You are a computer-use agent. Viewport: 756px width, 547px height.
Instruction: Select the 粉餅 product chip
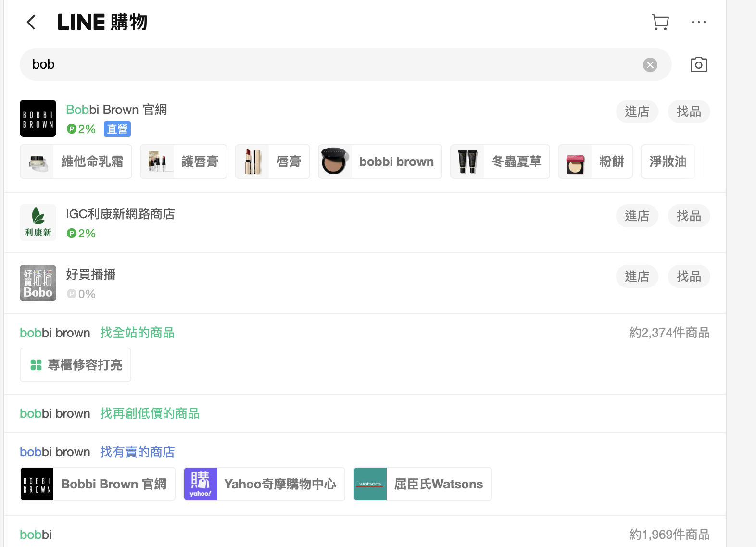tap(595, 162)
